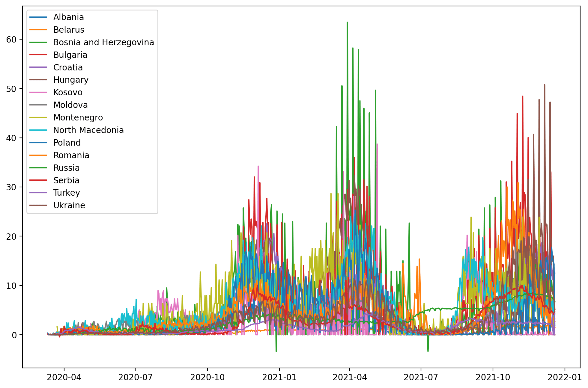
Task: Click the Serbia legend label
Action: coord(66,181)
